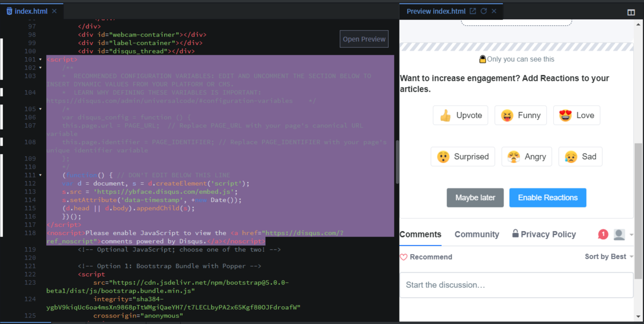Open preview in external window icon
The image size is (644, 324).
(x=473, y=11)
